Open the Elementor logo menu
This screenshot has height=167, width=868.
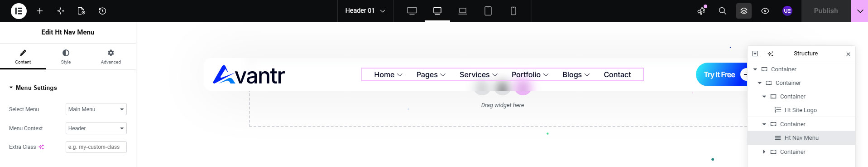[19, 11]
